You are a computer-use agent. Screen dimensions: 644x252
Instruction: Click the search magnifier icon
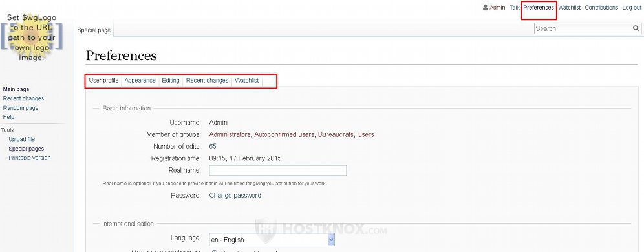636,28
